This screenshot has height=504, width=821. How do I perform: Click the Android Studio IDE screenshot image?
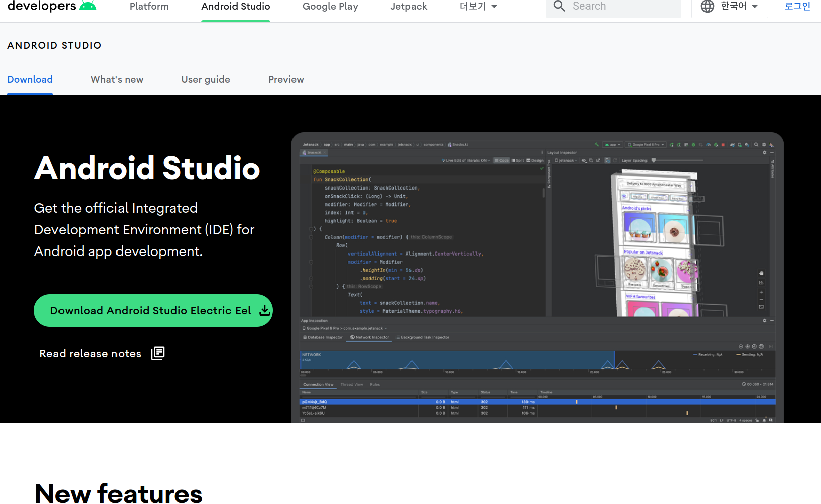pos(537,278)
